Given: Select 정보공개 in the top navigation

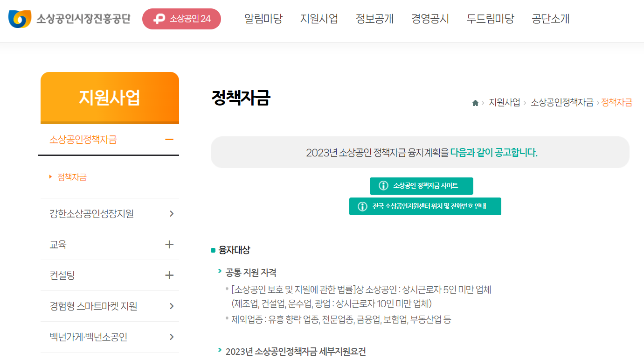Looking at the screenshot, I should pos(375,19).
